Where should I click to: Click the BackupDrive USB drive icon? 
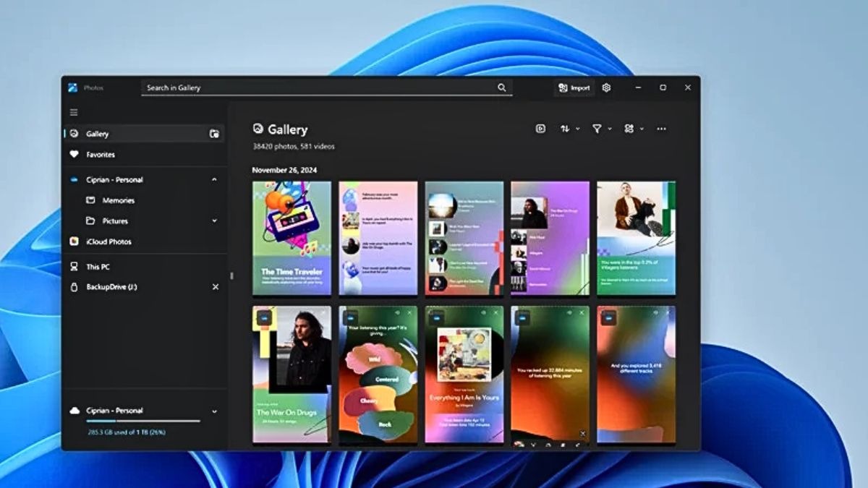tap(74, 287)
